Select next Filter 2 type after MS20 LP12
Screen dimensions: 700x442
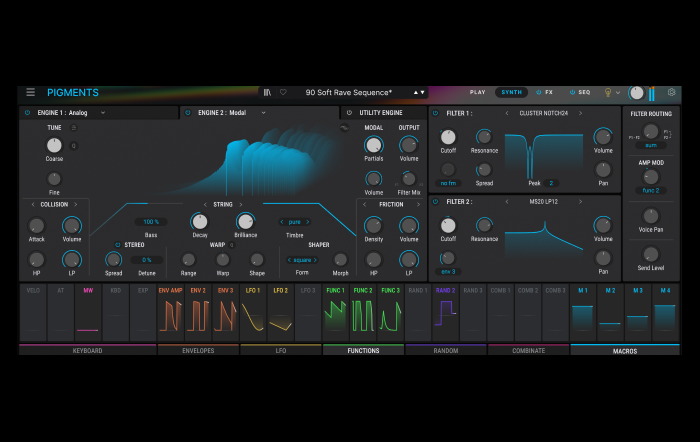point(580,202)
